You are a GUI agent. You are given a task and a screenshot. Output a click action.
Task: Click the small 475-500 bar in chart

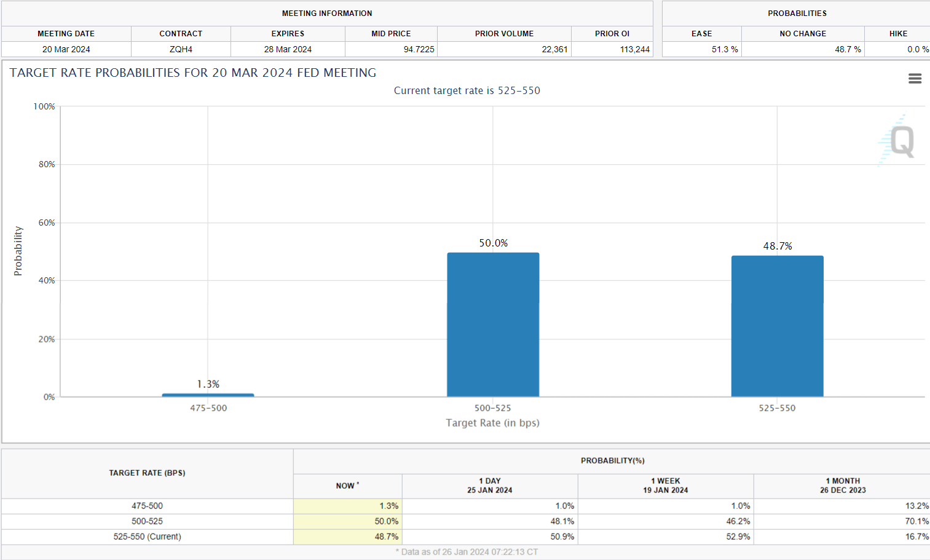click(208, 395)
